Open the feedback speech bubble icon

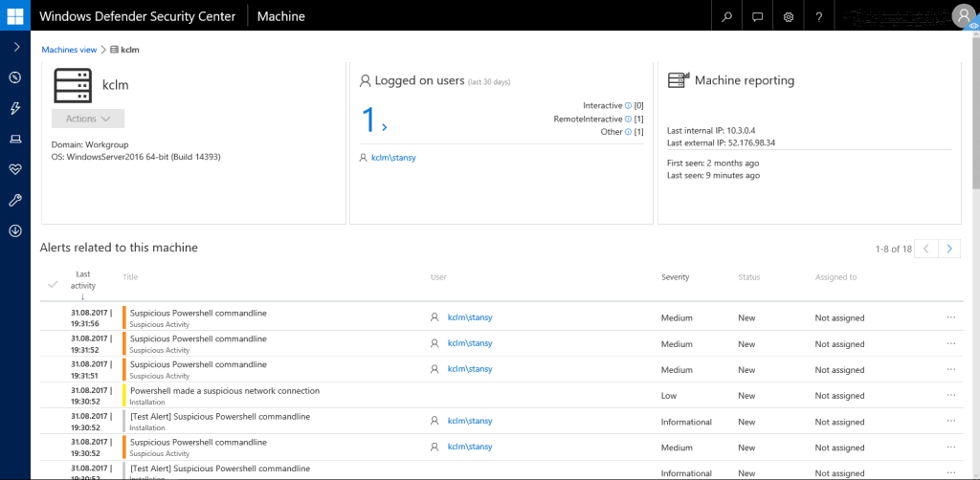[758, 16]
